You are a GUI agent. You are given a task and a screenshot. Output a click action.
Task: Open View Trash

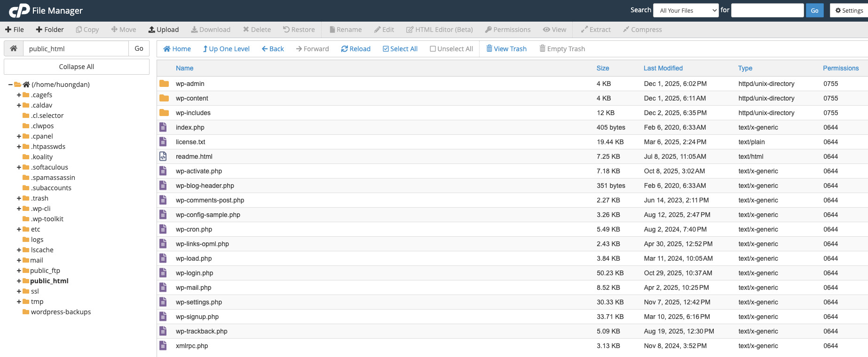pos(506,49)
